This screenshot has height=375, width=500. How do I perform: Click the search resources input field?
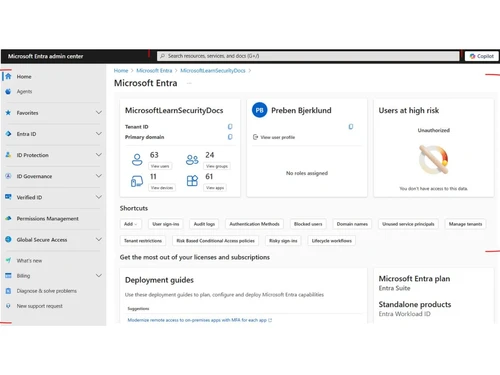308,56
